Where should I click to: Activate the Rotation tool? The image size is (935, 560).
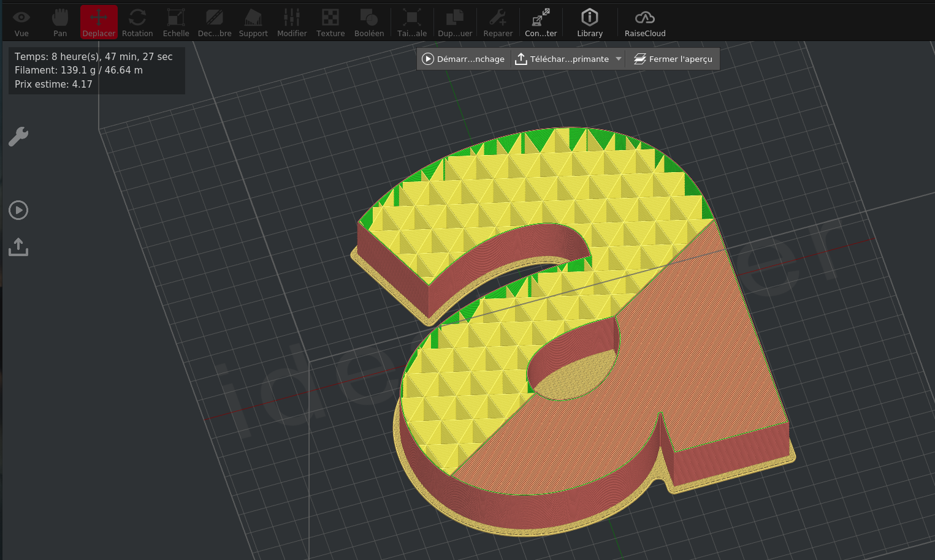pyautogui.click(x=137, y=23)
